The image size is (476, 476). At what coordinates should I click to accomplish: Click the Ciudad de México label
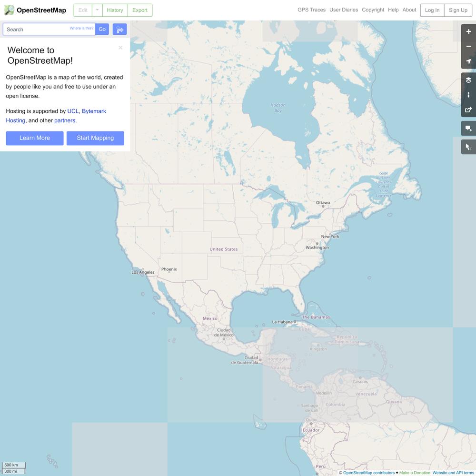click(224, 332)
